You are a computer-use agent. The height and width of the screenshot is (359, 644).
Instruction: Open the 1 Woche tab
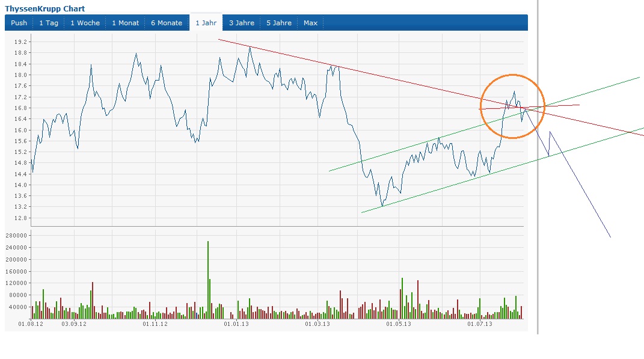[x=85, y=23]
